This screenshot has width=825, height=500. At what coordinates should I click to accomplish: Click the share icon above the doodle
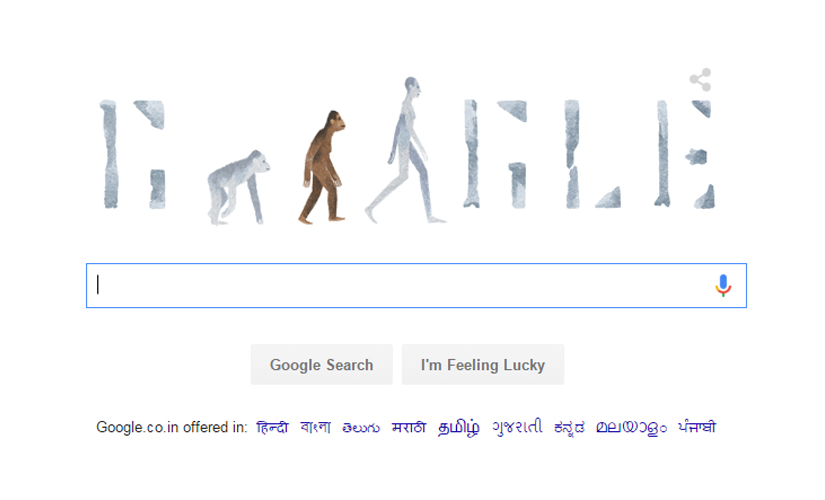[700, 79]
